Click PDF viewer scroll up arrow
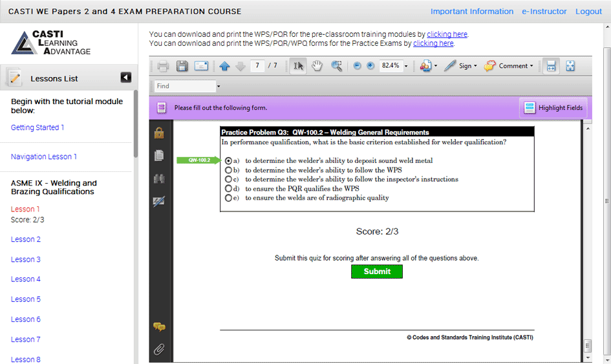This screenshot has width=611, height=364. [588, 129]
